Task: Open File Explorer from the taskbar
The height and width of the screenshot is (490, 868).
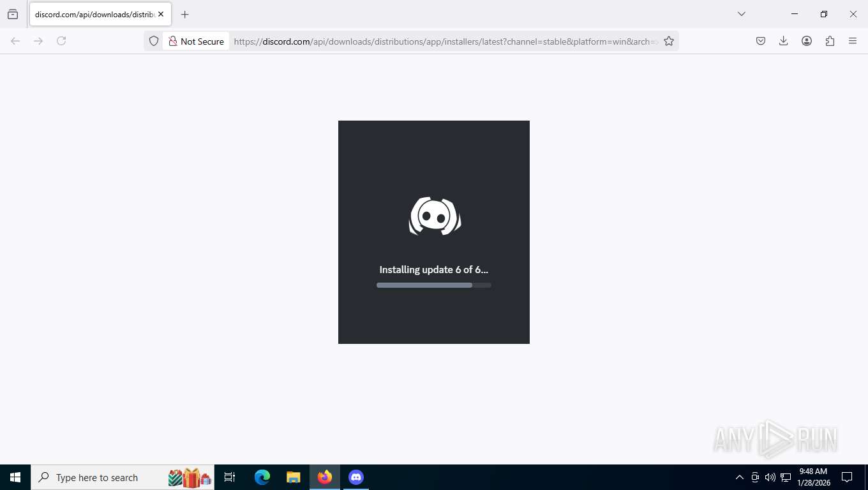Action: [x=293, y=477]
